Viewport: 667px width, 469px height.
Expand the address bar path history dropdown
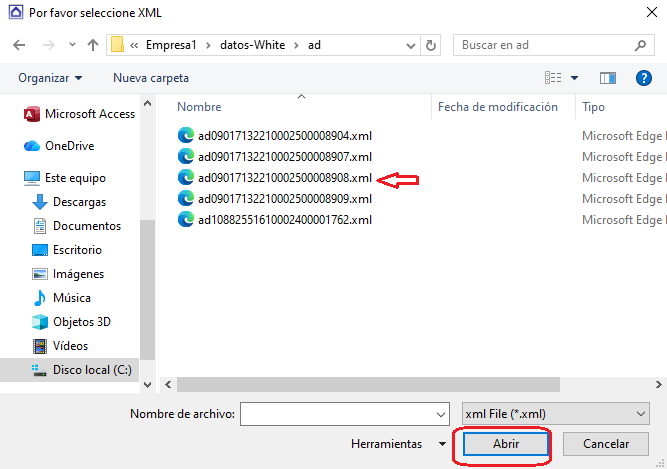(407, 45)
